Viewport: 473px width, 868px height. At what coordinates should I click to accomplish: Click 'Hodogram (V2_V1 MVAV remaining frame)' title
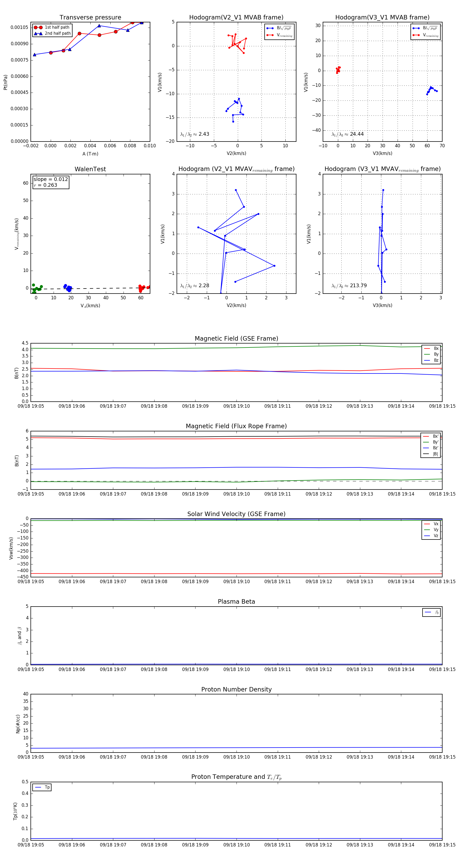(236, 169)
